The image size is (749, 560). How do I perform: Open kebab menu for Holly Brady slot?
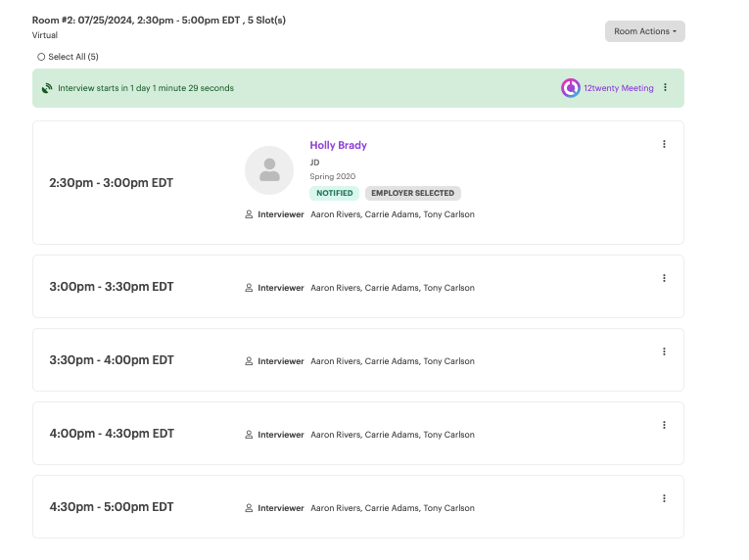pyautogui.click(x=664, y=144)
